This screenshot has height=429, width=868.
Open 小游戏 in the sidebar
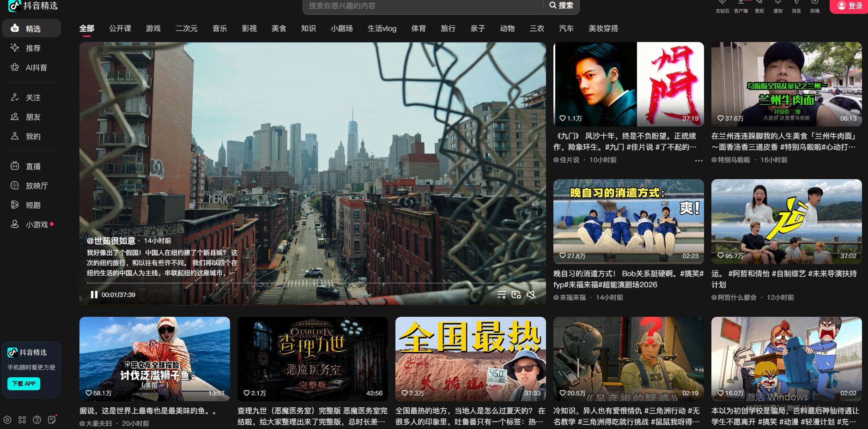(31, 224)
